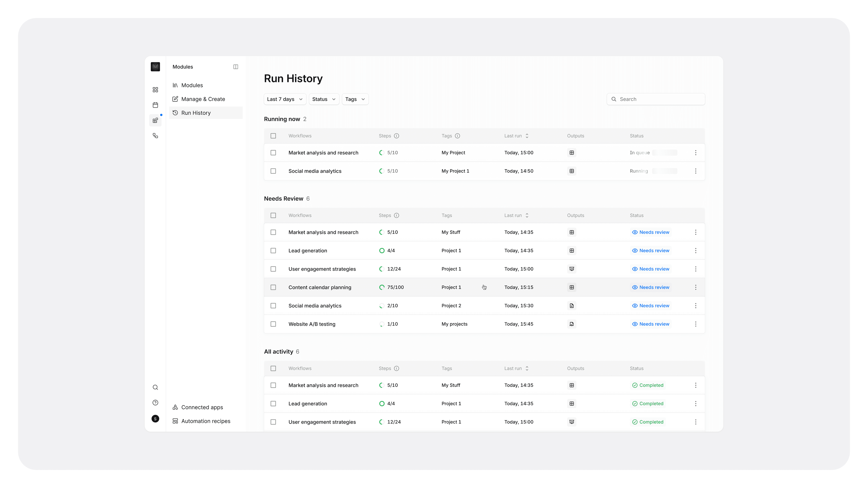Open Connected apps menu item
Screen dimensions: 868x488
202,407
